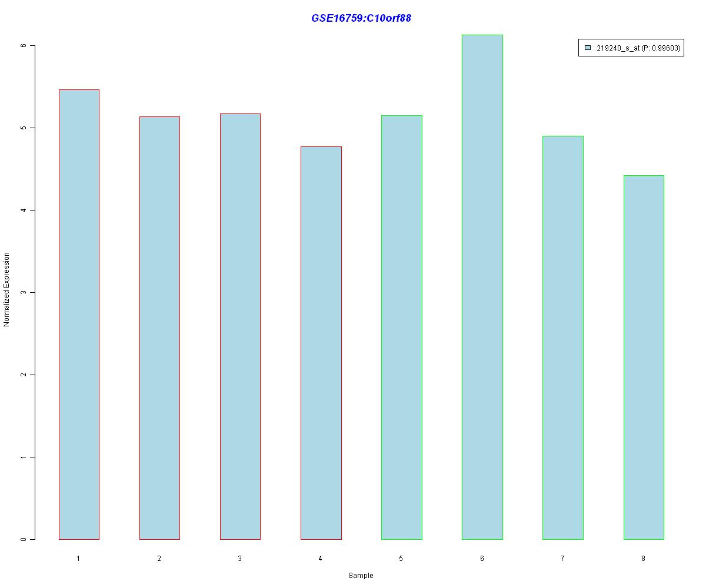Select the bar for sample 4
Viewport: 706px width, 588px height.
pyautogui.click(x=321, y=343)
